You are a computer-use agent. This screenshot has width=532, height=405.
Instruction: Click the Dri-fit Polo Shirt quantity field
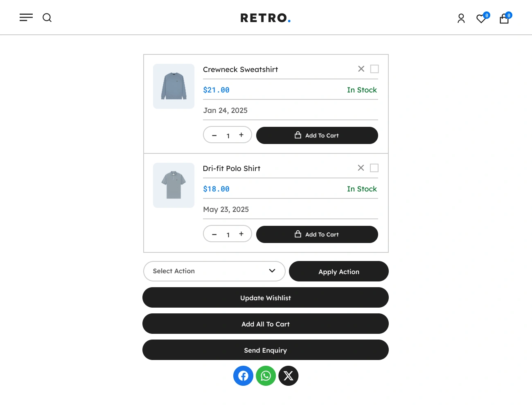point(228,235)
